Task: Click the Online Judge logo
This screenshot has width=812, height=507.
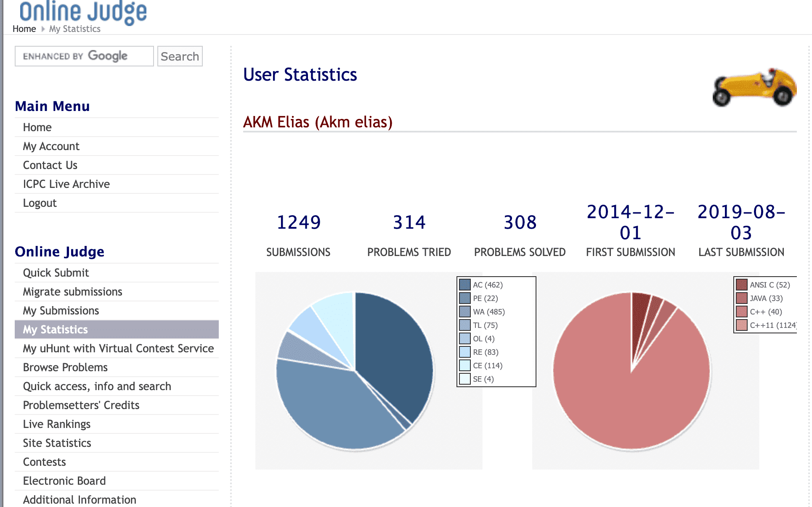Action: 83,12
